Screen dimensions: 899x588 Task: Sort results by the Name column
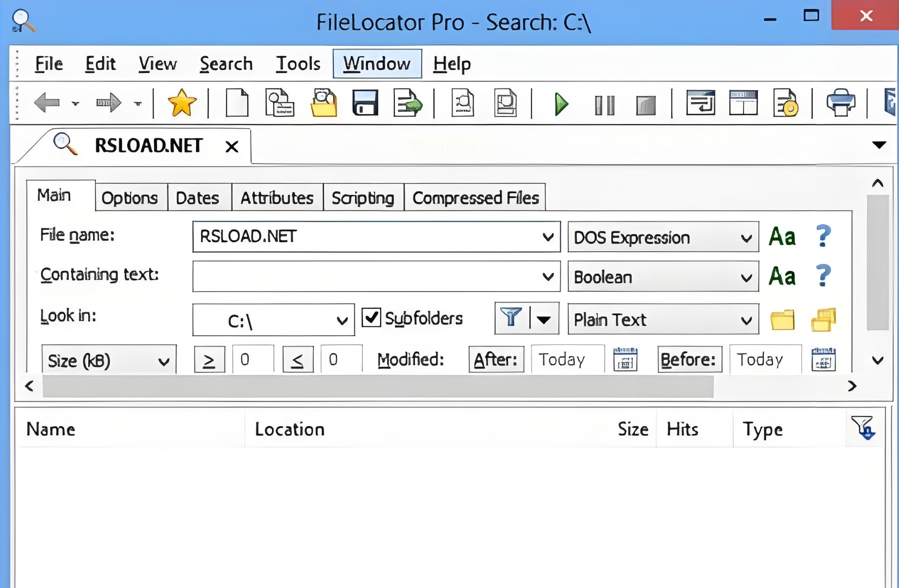[131, 429]
